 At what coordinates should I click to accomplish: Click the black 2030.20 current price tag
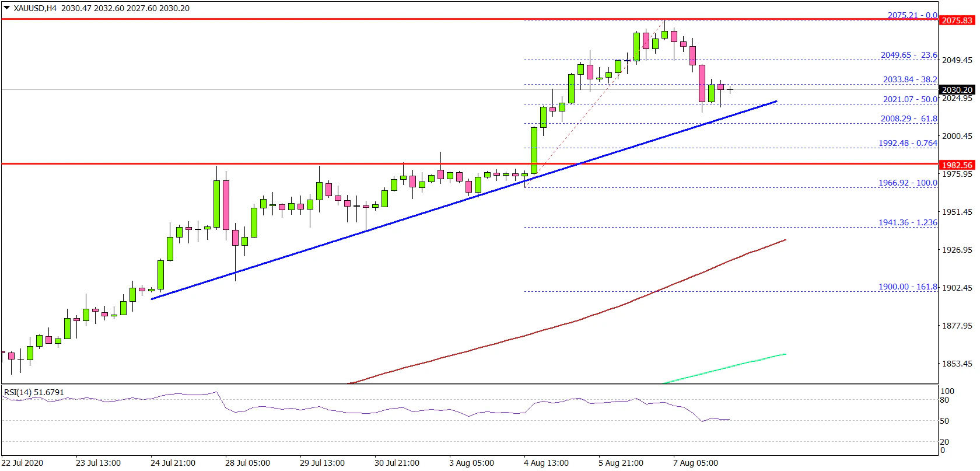pos(957,90)
